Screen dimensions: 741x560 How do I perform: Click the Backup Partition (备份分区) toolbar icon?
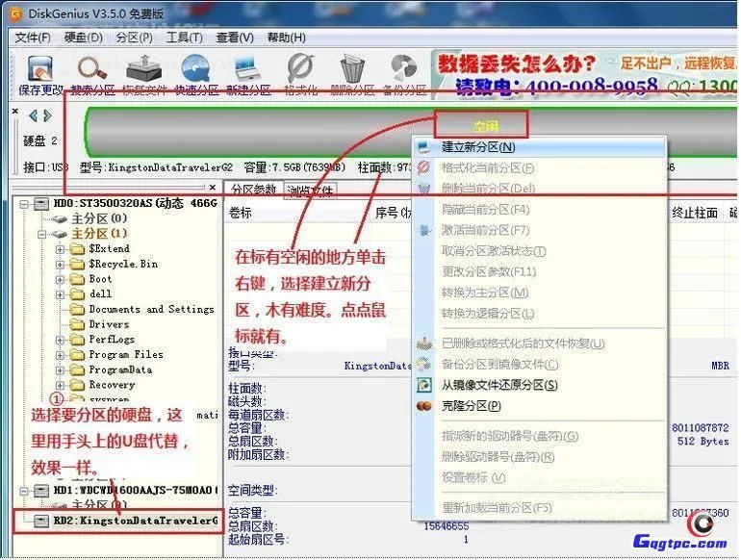coord(404,69)
